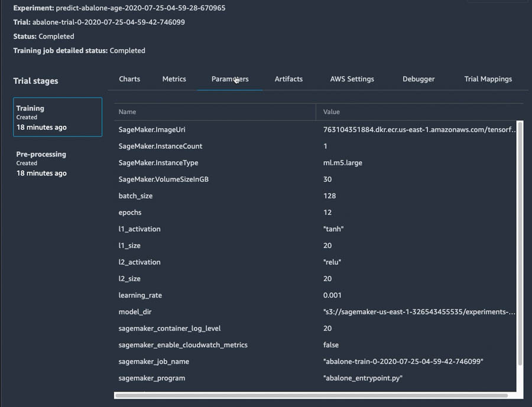Screen dimensions: 532x407
Task: Click the horizontal scrollbar below the table
Action: (x=312, y=395)
